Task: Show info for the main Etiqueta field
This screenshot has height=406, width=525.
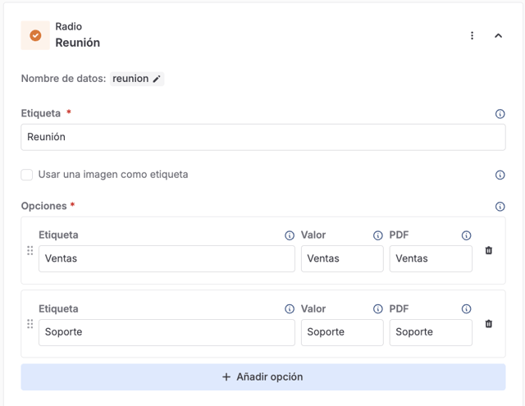Action: click(500, 114)
